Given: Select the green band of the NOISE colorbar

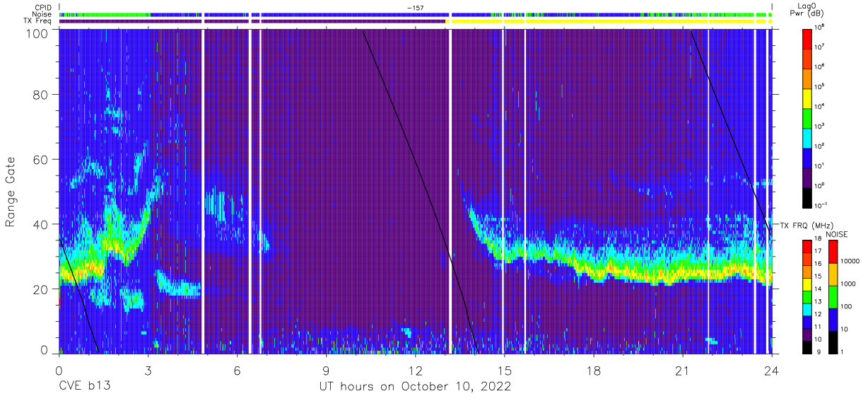Looking at the screenshot, I should (x=833, y=297).
